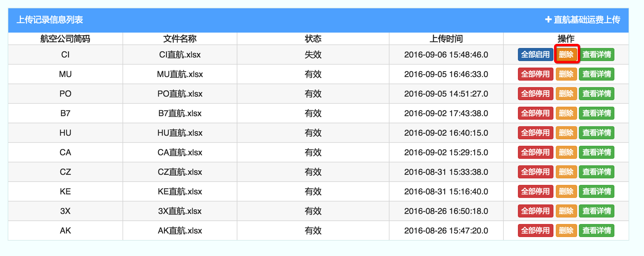
Task: Click the 上传时间 column header
Action: point(446,39)
